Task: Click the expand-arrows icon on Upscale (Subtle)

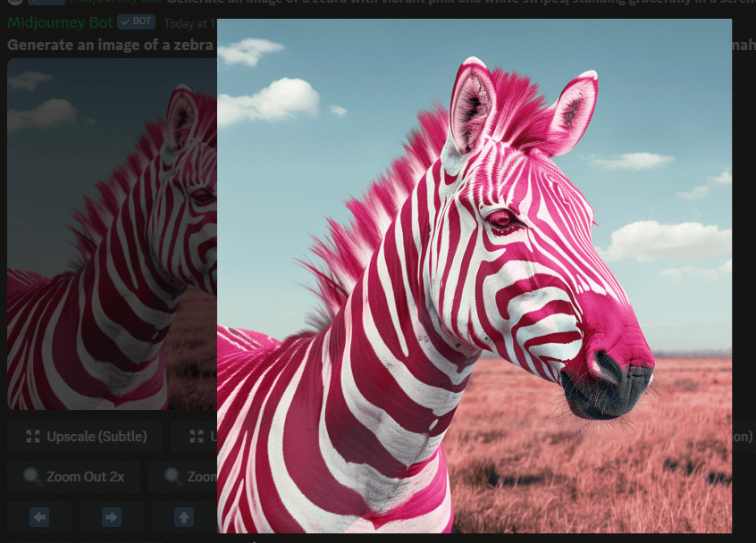Action: (33, 437)
